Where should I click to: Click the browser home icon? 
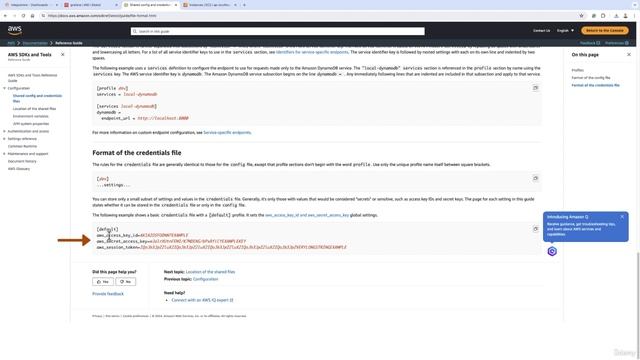coord(32,16)
